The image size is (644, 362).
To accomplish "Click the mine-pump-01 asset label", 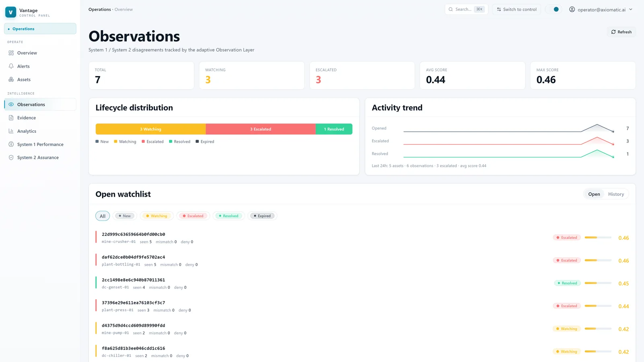I will point(115,333).
